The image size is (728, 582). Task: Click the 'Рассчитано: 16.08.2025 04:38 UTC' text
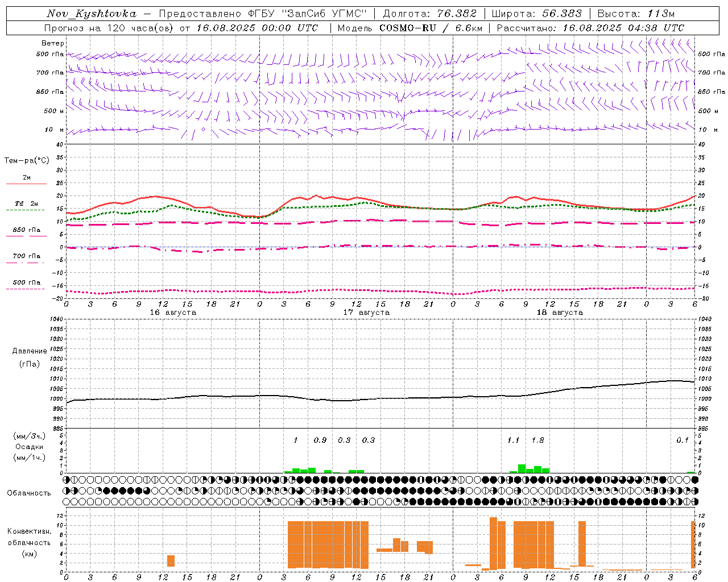[590, 28]
